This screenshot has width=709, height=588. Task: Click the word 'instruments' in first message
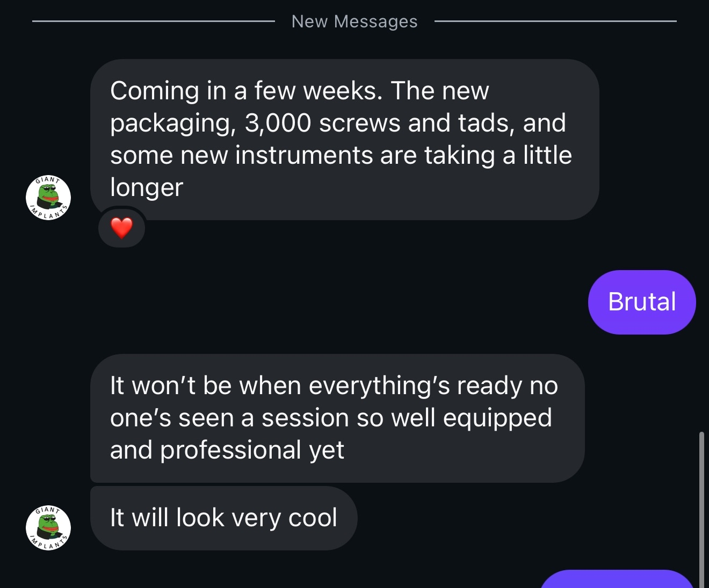[x=305, y=155]
